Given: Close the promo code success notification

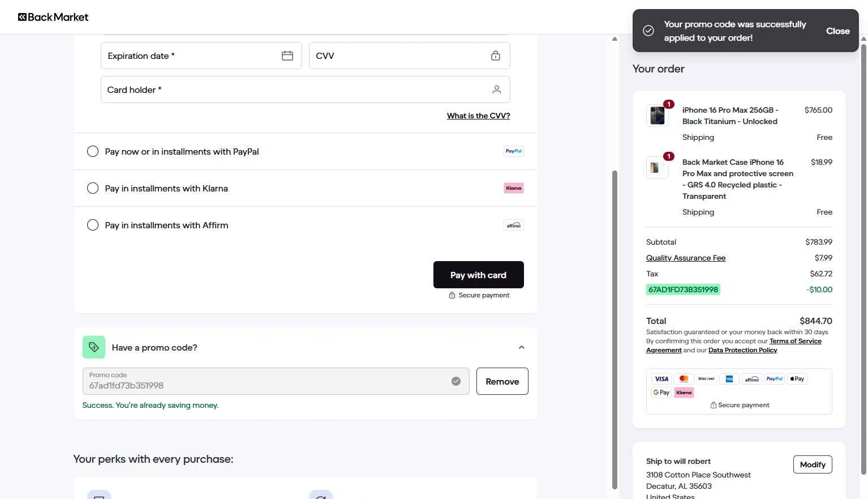Looking at the screenshot, I should (838, 31).
